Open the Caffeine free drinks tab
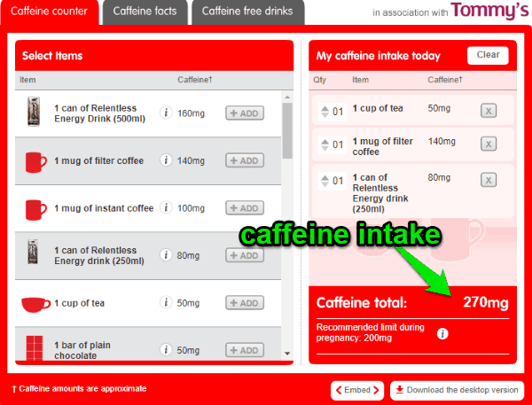The width and height of the screenshot is (532, 405). [247, 12]
